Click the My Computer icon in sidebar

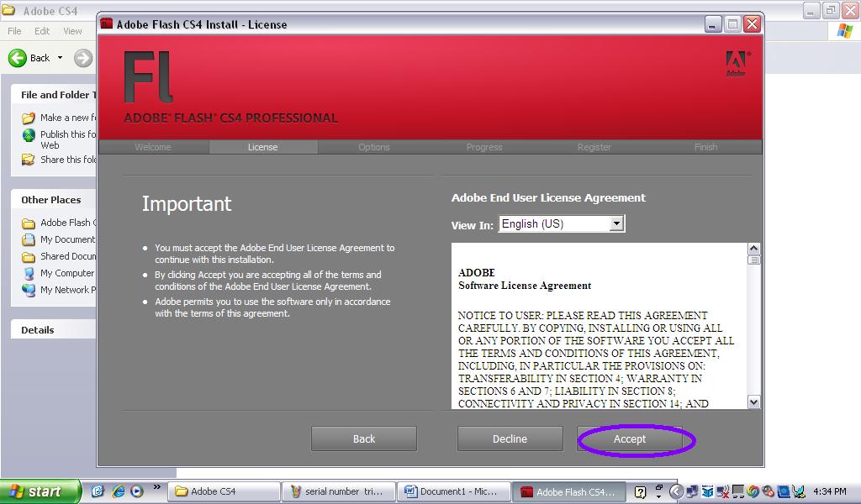(29, 273)
